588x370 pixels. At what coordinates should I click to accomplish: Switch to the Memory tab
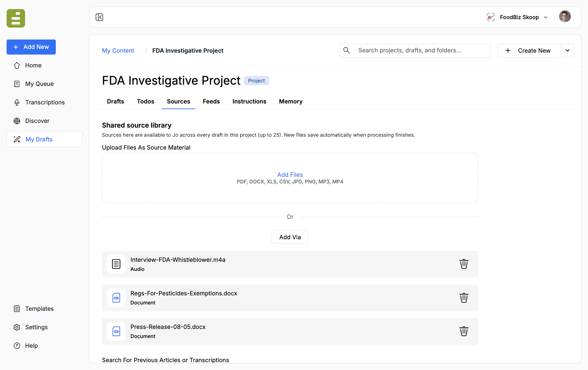pyautogui.click(x=291, y=101)
